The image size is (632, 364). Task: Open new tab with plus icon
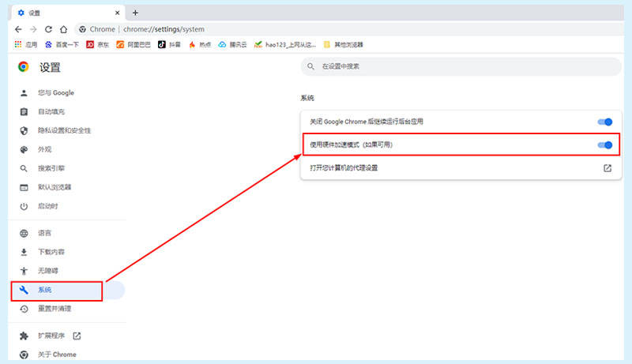135,13
